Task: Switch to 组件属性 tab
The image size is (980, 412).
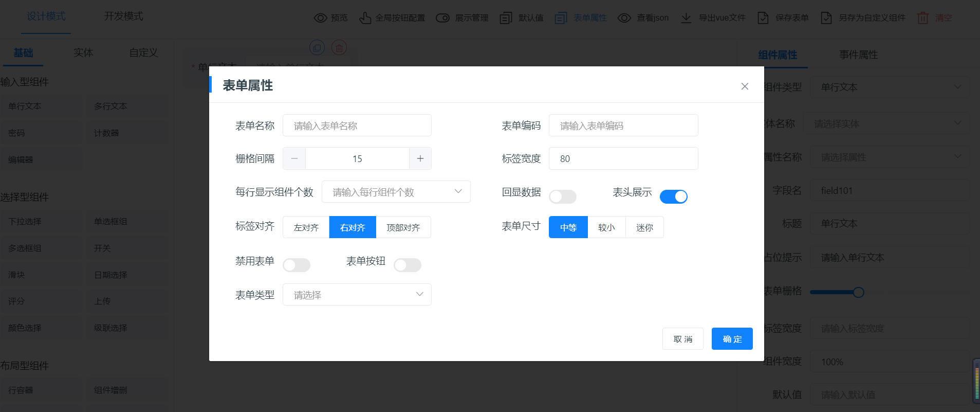Action: click(x=778, y=55)
